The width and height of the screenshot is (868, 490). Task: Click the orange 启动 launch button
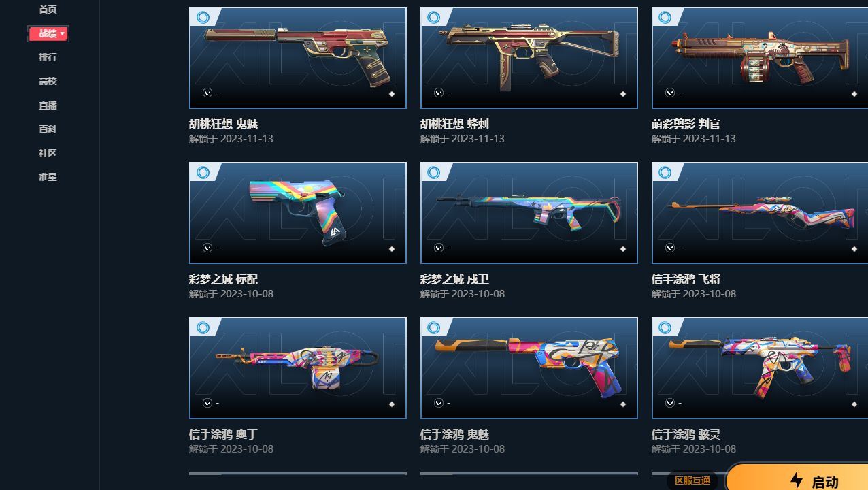[797, 478]
